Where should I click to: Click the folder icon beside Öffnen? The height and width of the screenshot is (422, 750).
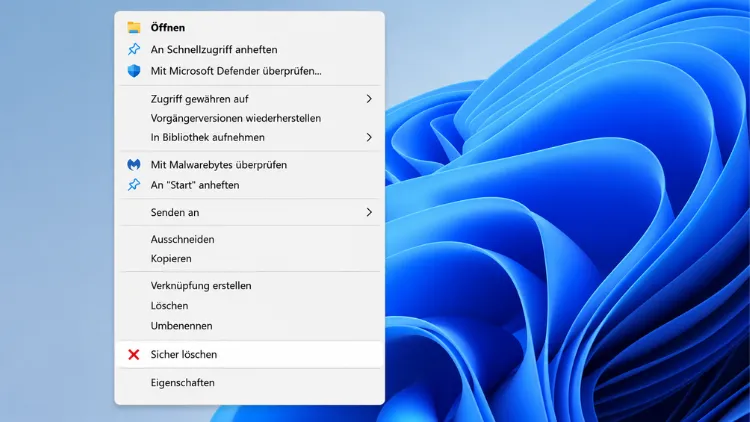(x=134, y=27)
